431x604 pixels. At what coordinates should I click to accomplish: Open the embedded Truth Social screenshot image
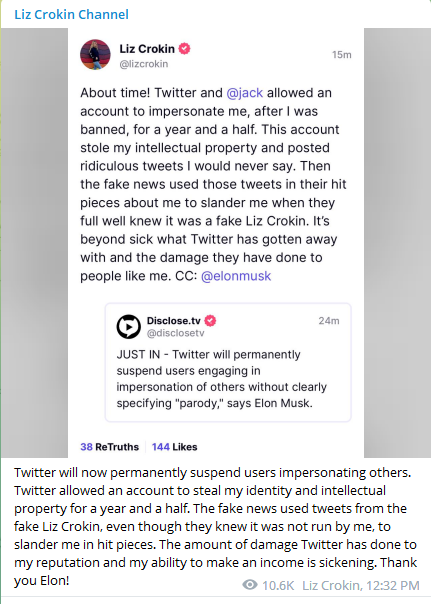[216, 243]
